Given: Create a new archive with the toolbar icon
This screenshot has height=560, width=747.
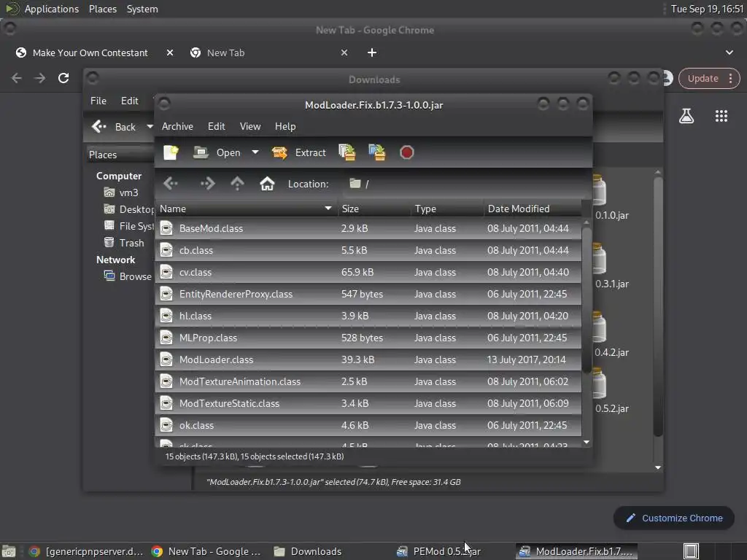Looking at the screenshot, I should pos(171,152).
